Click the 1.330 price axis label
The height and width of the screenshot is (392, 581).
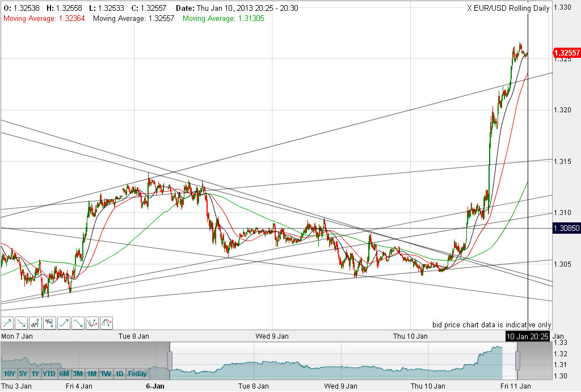click(562, 7)
